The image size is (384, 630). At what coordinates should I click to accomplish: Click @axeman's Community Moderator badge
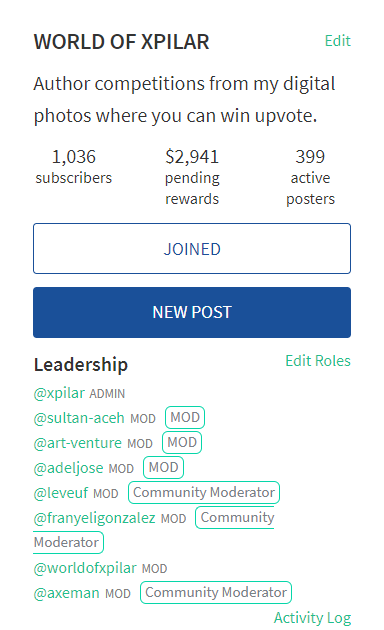(216, 592)
